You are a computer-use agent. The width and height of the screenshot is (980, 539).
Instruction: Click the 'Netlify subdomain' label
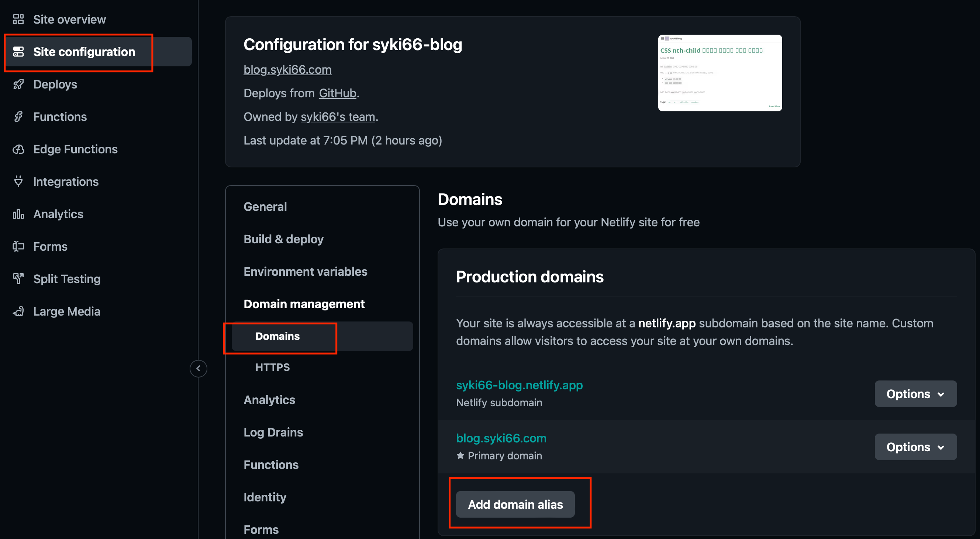click(x=499, y=403)
